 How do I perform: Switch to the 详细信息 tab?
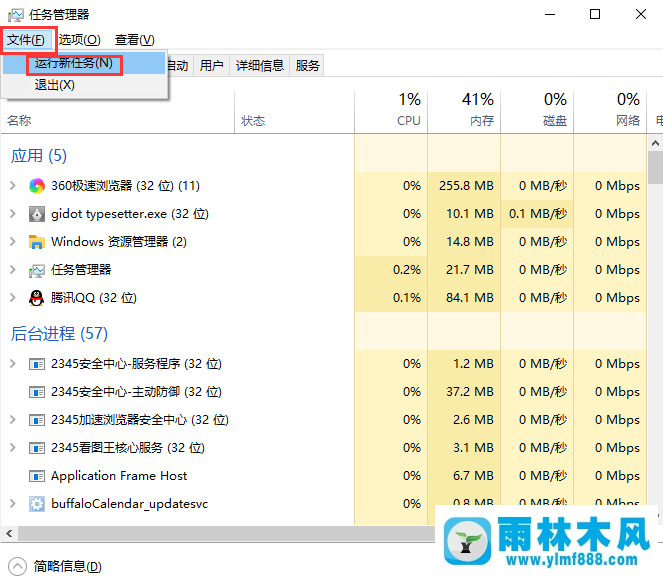(260, 66)
